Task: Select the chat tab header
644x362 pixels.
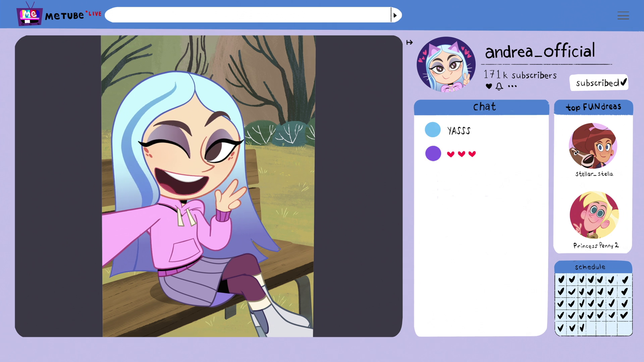Action: (481, 107)
